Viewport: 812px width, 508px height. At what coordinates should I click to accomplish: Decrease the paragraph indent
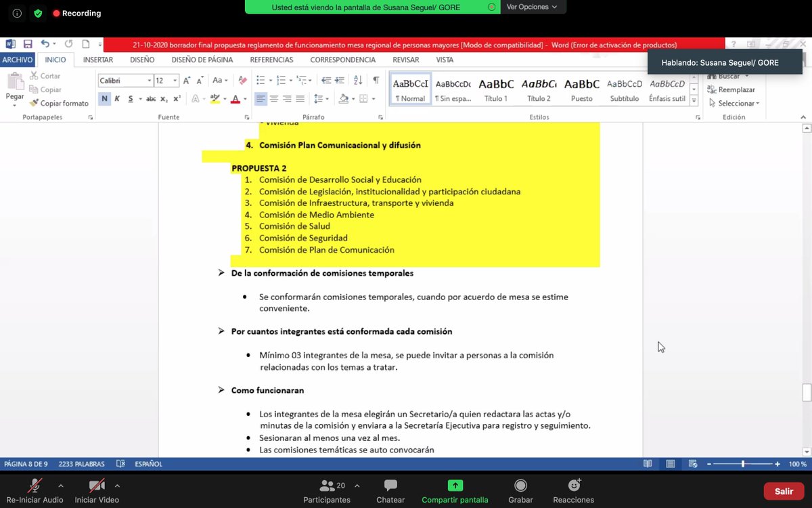click(326, 81)
